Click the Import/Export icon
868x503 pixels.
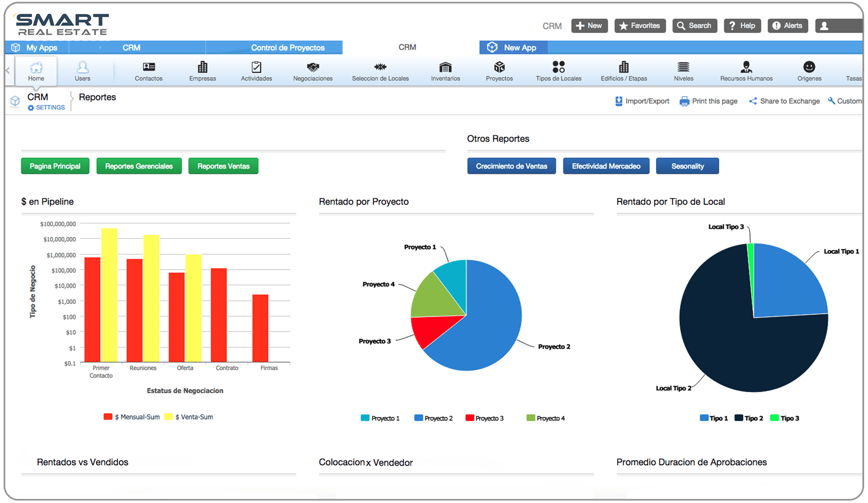[x=619, y=101]
